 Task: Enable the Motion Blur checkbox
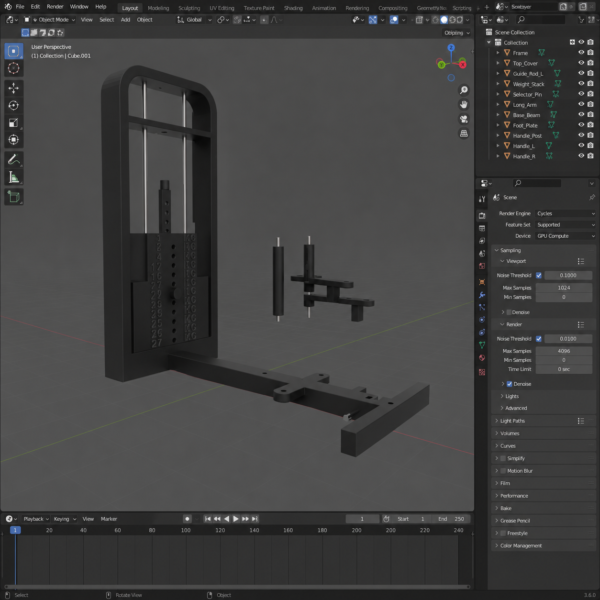point(503,471)
